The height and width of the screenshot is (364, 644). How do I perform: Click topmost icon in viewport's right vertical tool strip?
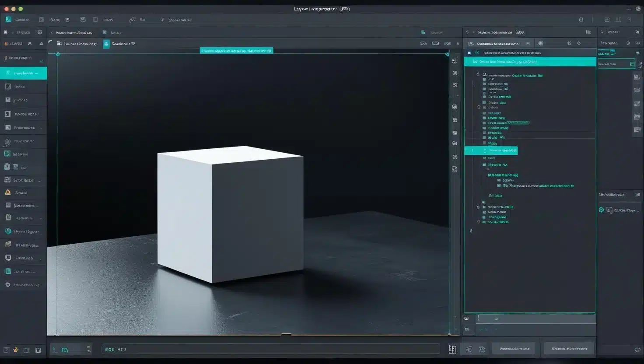pyautogui.click(x=455, y=61)
